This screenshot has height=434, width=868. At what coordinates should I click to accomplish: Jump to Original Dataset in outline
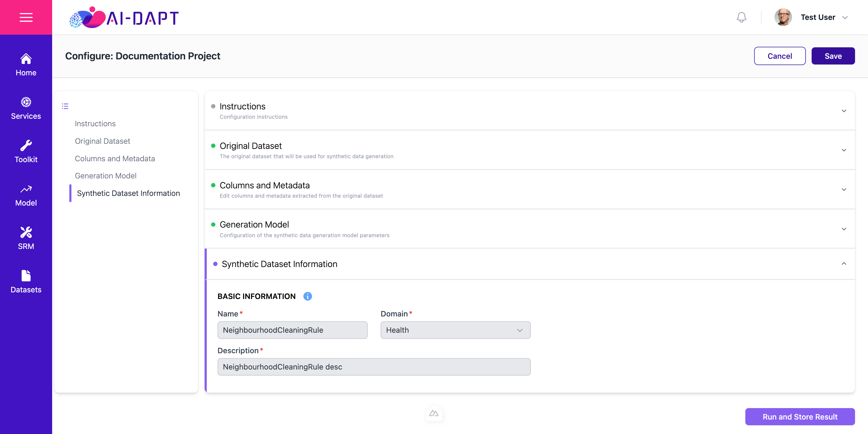pos(102,141)
